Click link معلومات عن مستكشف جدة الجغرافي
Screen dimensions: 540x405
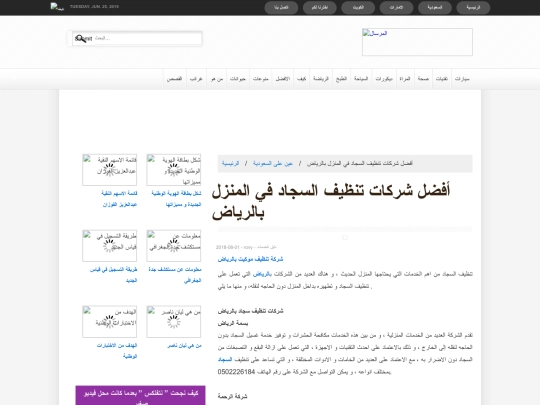click(175, 275)
